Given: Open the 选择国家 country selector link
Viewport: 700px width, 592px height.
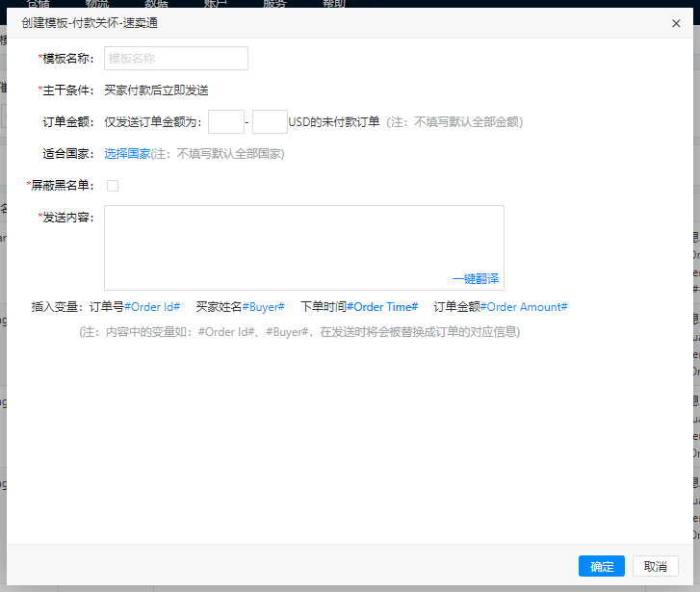Looking at the screenshot, I should 127,154.
